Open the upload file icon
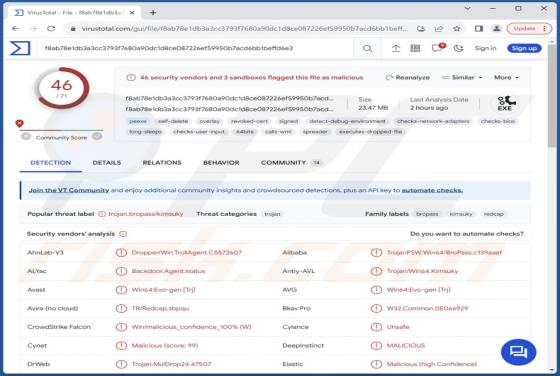 (396, 48)
